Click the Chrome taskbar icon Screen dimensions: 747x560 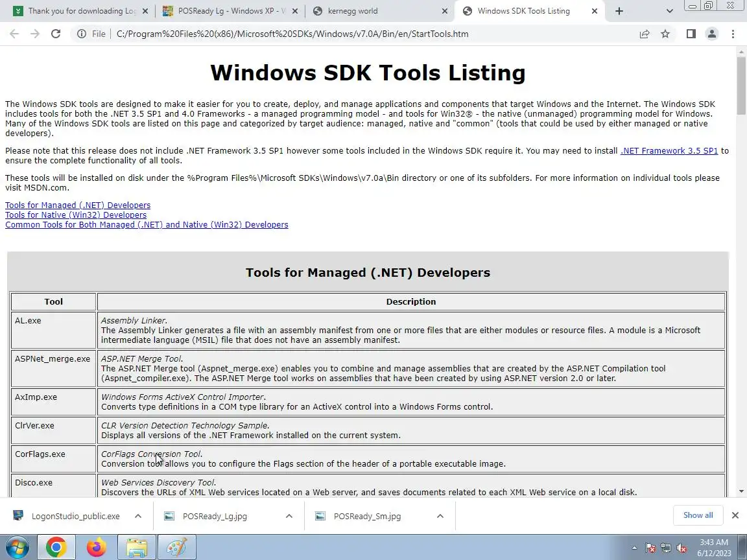pos(56,547)
